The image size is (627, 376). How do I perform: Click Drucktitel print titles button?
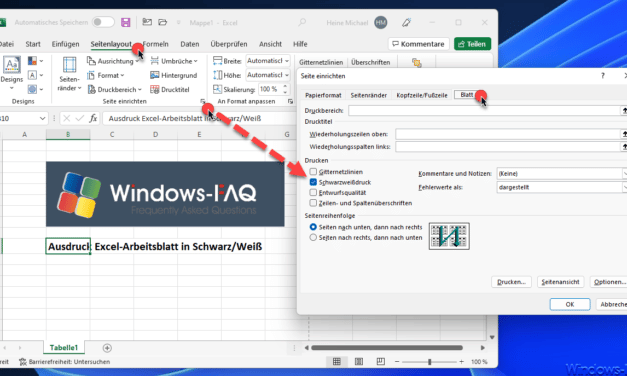170,90
